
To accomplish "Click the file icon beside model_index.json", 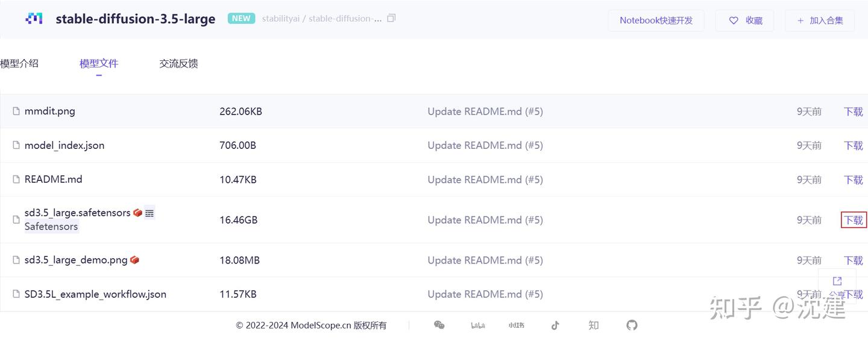I will (16, 145).
